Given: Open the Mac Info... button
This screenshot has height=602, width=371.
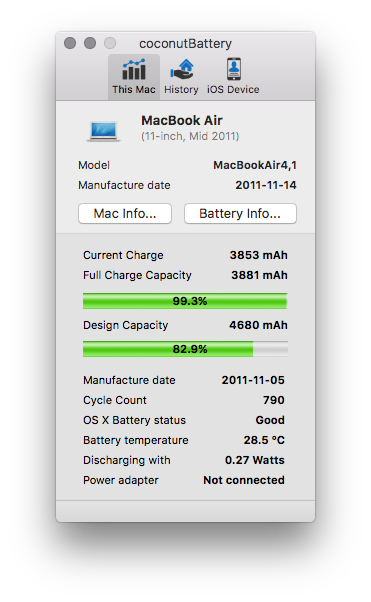Looking at the screenshot, I should [125, 213].
